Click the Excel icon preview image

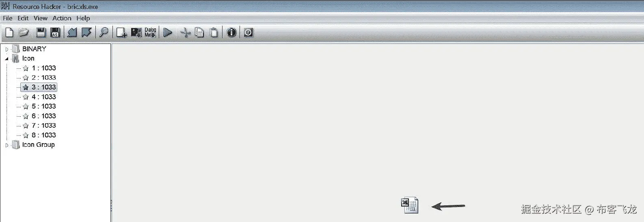pyautogui.click(x=409, y=205)
